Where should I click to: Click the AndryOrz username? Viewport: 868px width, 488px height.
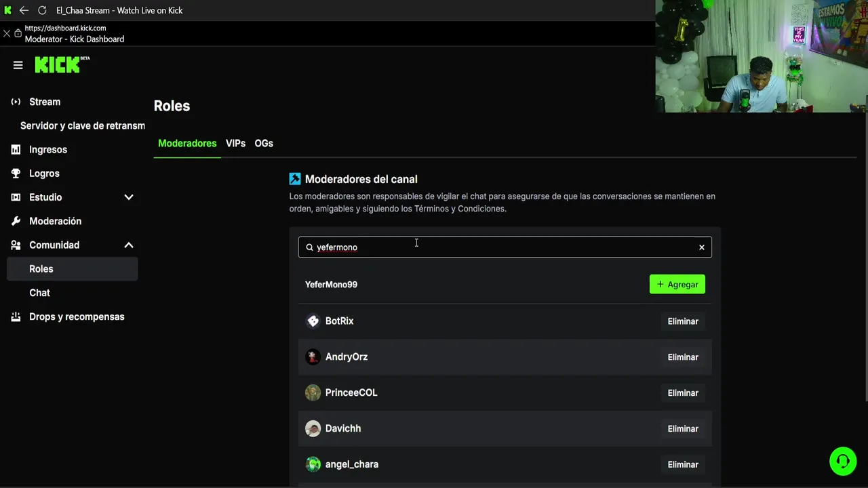(347, 357)
